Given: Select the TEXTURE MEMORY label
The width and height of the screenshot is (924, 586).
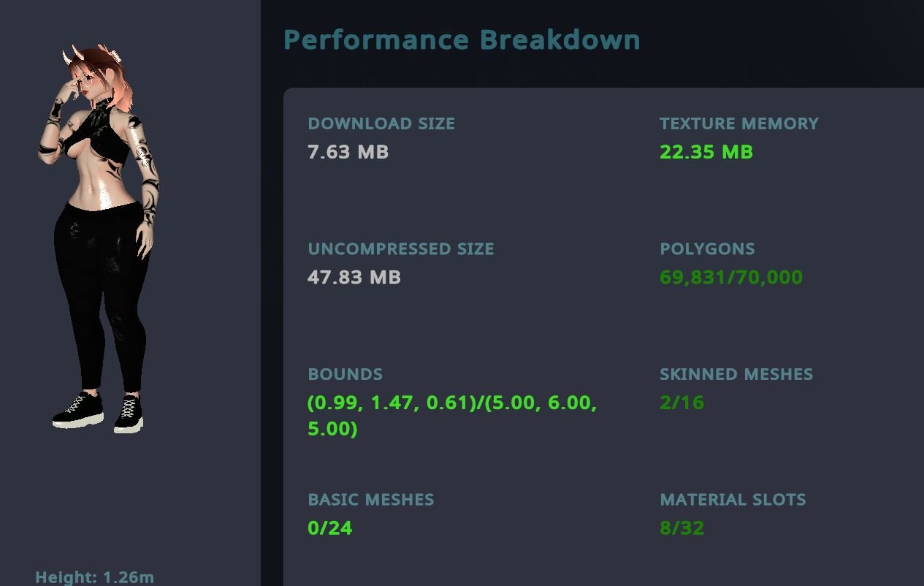Looking at the screenshot, I should [739, 123].
